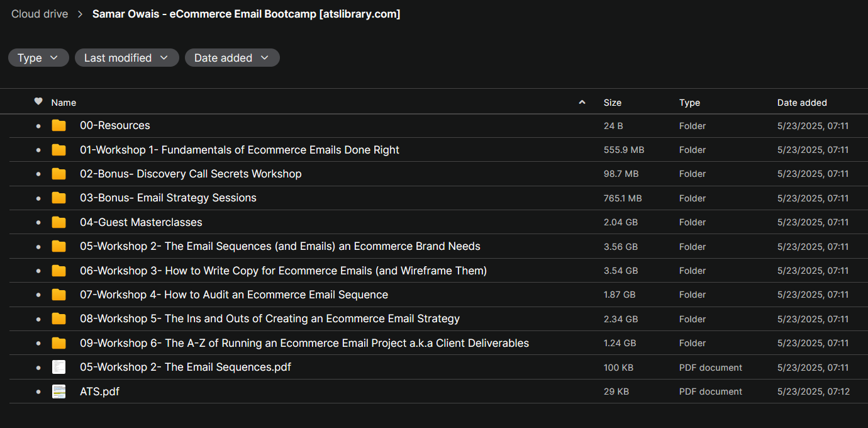Expand the Date added filter dropdown
The image size is (868, 428).
point(231,58)
